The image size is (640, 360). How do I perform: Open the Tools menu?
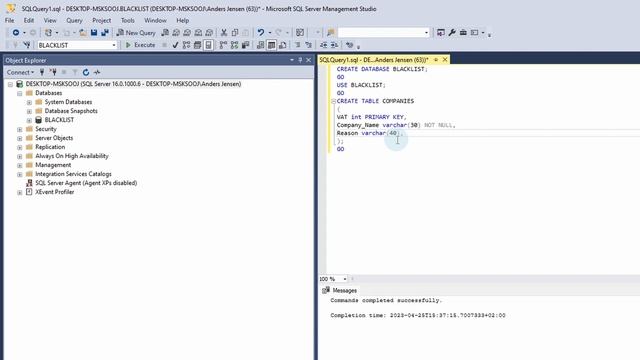click(x=127, y=20)
